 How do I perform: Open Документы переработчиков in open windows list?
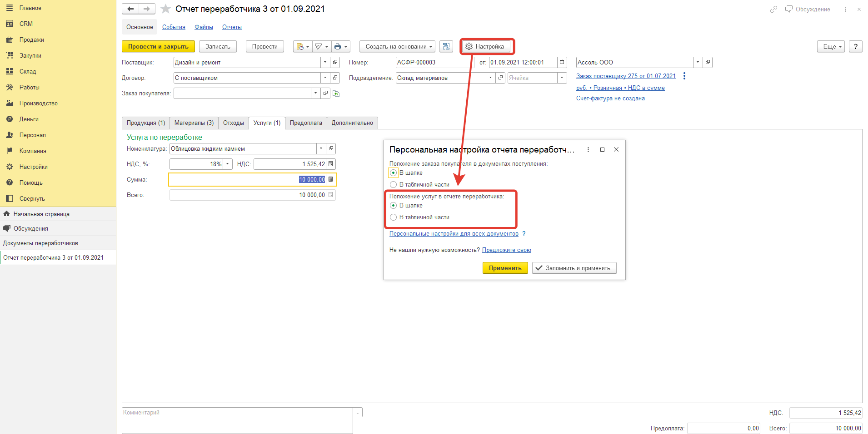point(58,243)
